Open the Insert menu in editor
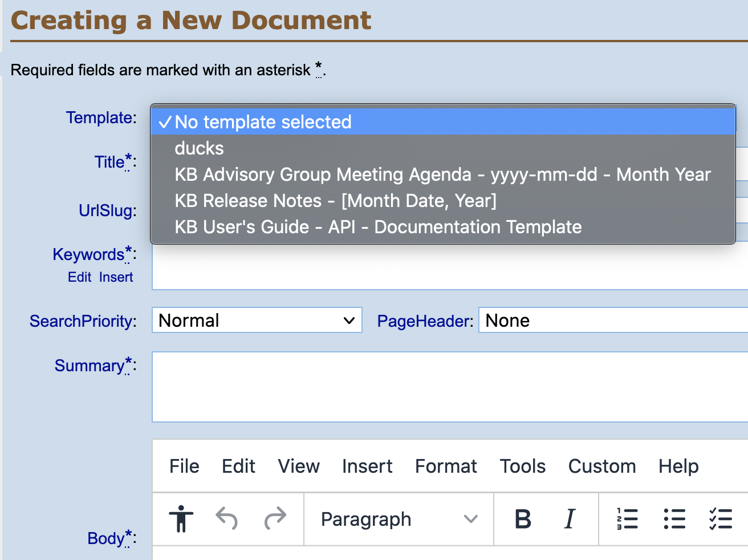Screen dimensions: 748x560 tap(367, 466)
